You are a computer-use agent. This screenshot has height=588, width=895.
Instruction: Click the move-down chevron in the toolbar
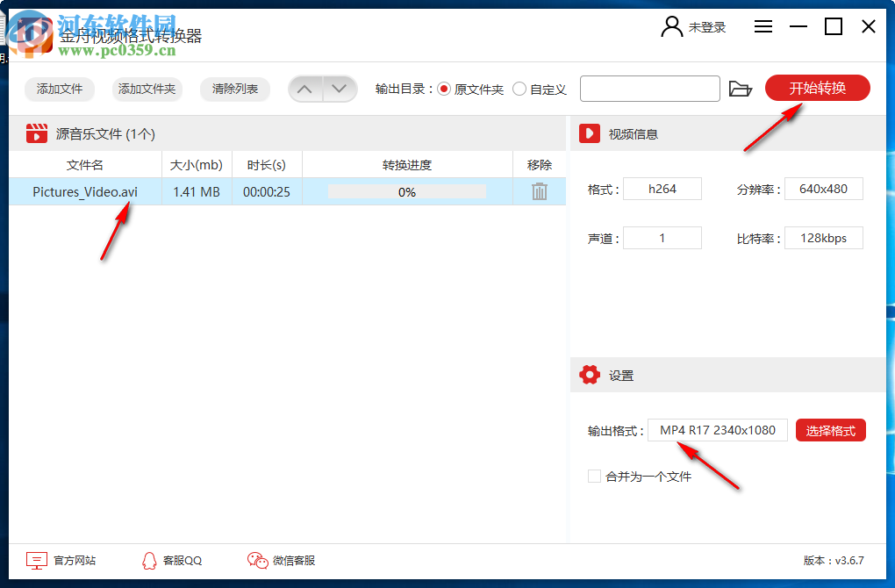click(340, 88)
